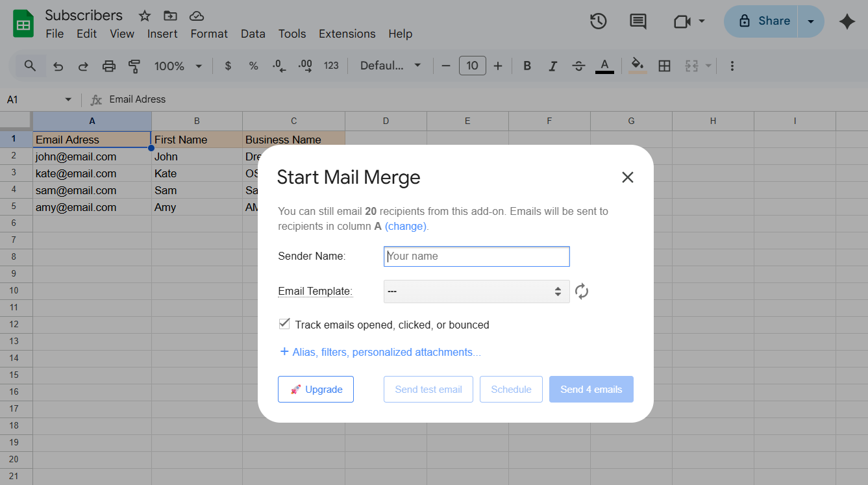The width and height of the screenshot is (868, 485).
Task: Click inside the Sender Name field
Action: 477,256
